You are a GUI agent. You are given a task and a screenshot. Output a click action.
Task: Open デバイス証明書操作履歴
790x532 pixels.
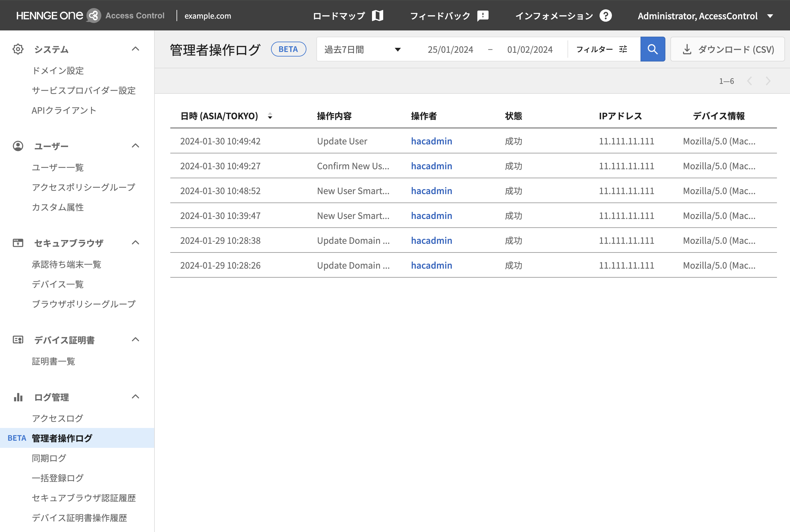point(79,518)
